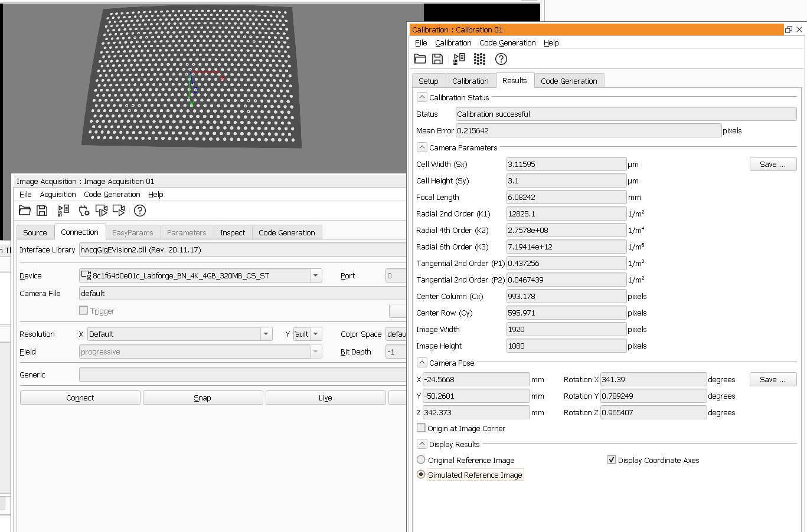Open the Resolution X dropdown
The width and height of the screenshot is (807, 532).
[x=266, y=334]
